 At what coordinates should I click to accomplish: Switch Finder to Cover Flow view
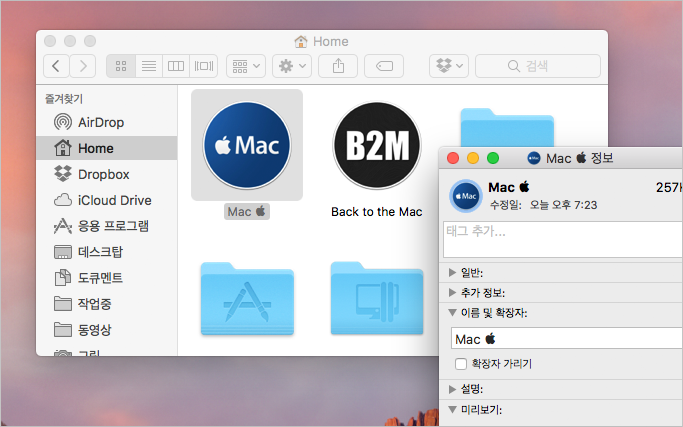click(203, 66)
